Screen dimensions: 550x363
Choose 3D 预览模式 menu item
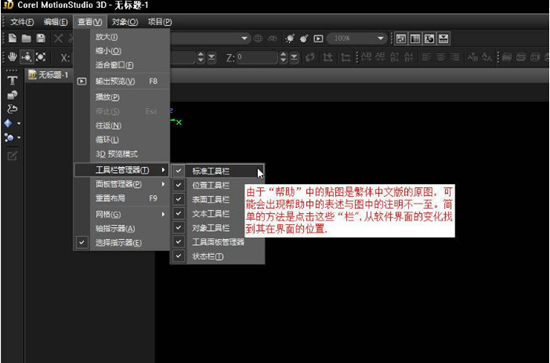point(121,154)
